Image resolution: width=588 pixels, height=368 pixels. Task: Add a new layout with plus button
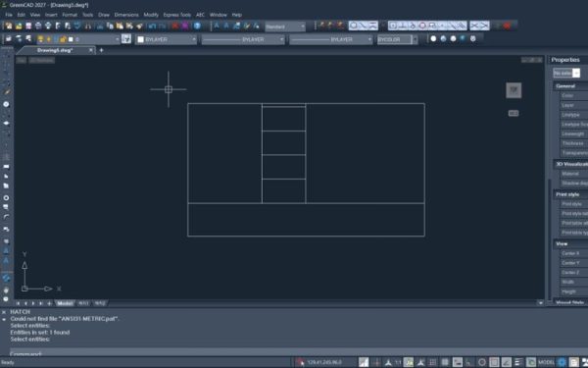49,303
